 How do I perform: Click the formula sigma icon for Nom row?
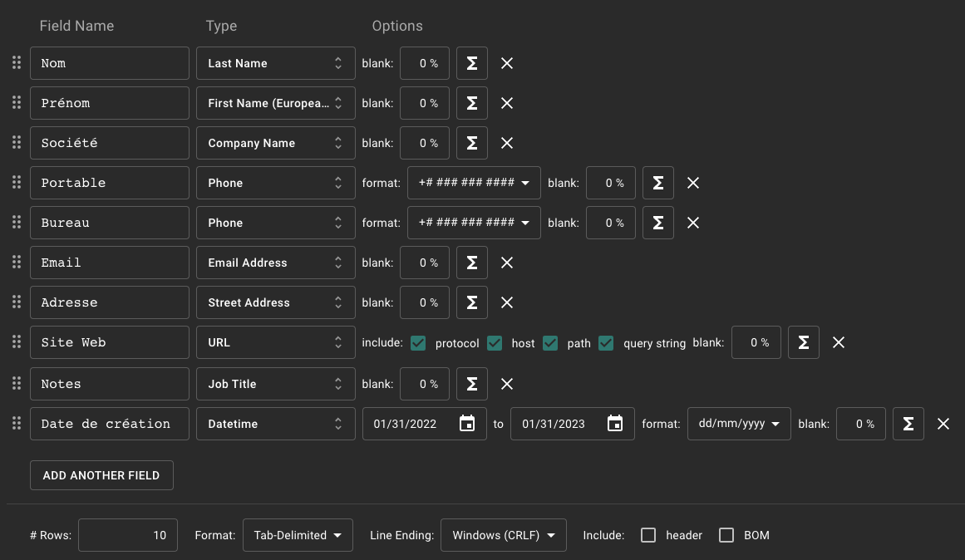[x=472, y=63]
